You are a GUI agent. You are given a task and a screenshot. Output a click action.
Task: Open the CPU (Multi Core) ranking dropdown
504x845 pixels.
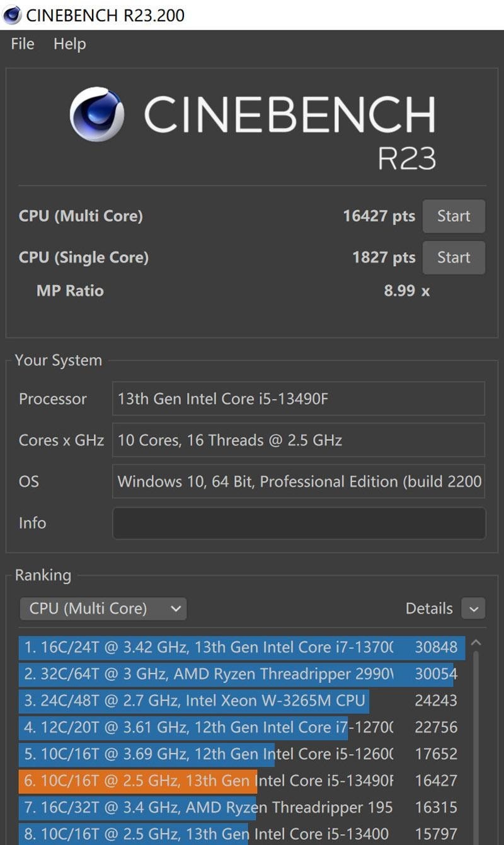click(x=103, y=609)
